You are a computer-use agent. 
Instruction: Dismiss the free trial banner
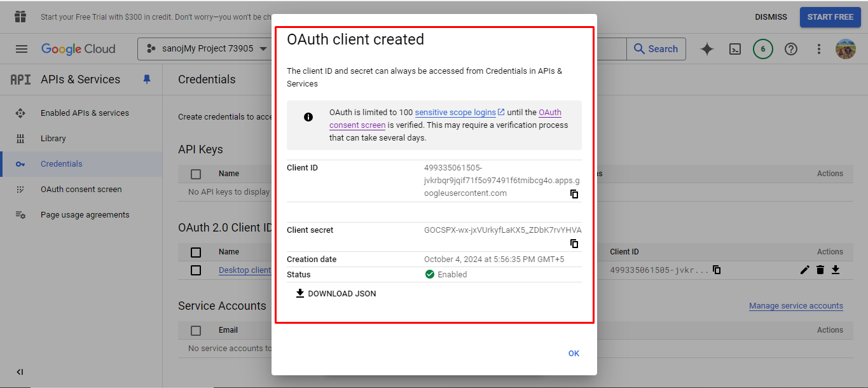(771, 17)
